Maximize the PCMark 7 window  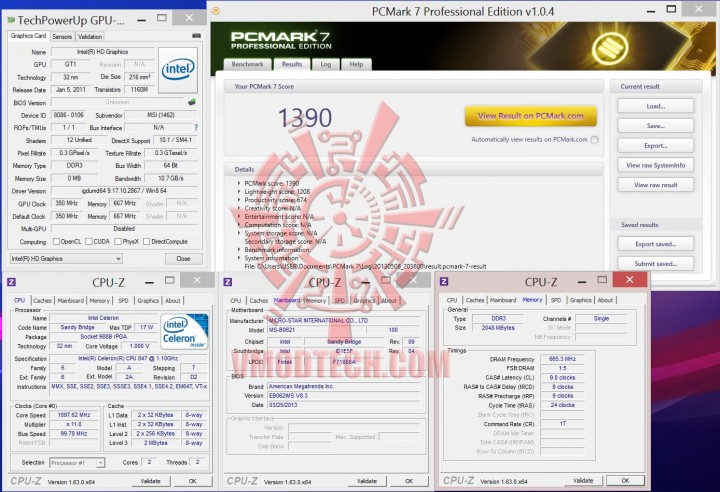[x=671, y=9]
